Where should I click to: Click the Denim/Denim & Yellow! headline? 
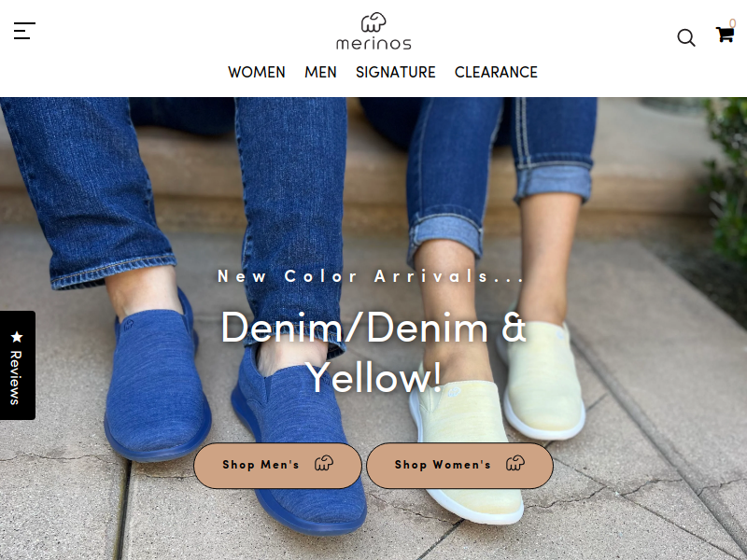click(373, 353)
